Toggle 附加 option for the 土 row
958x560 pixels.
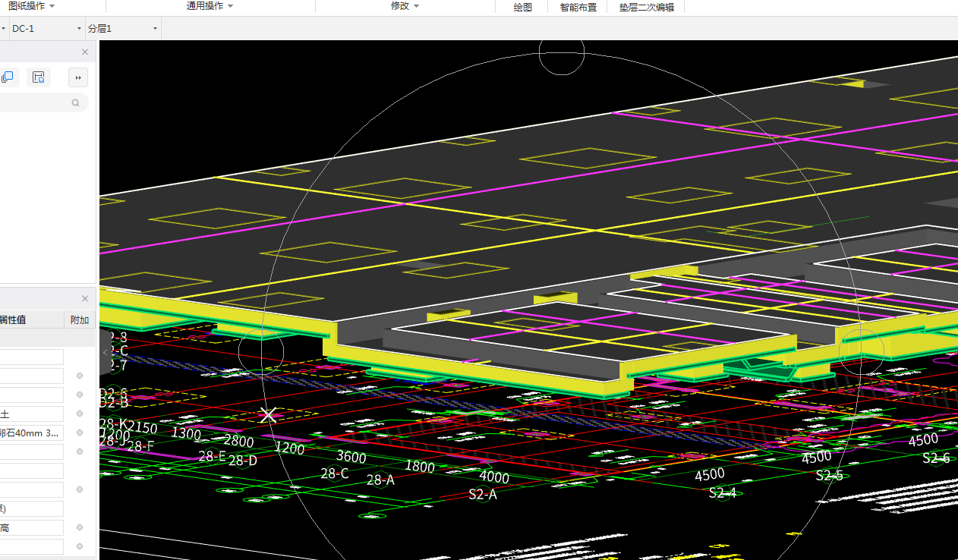pos(80,414)
